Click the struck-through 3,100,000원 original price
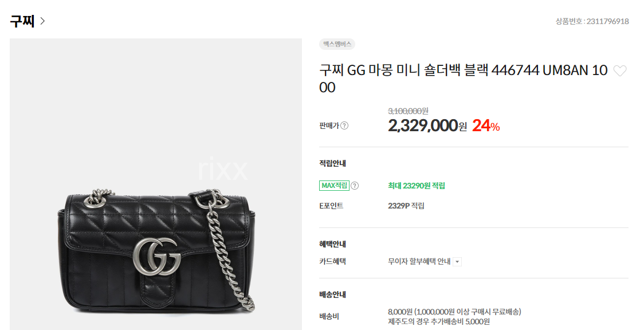 (x=409, y=111)
